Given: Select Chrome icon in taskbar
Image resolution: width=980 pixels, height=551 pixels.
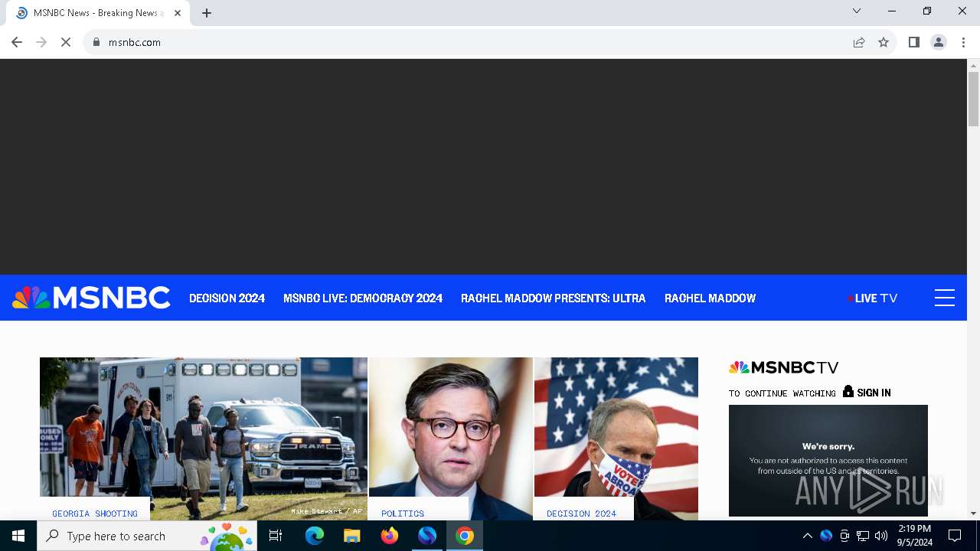Looking at the screenshot, I should tap(465, 536).
